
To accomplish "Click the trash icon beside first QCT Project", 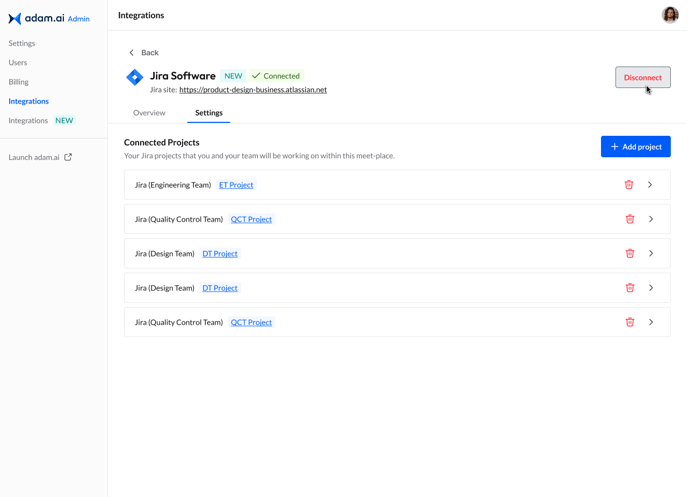I will click(630, 219).
